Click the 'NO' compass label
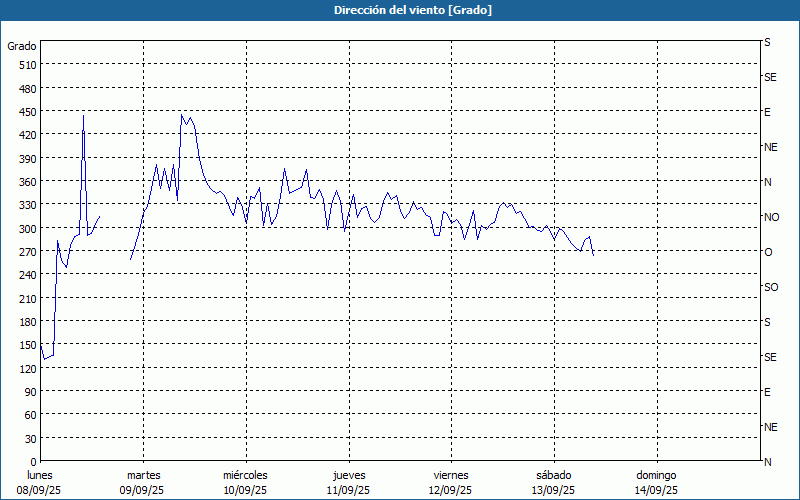 pyautogui.click(x=771, y=217)
